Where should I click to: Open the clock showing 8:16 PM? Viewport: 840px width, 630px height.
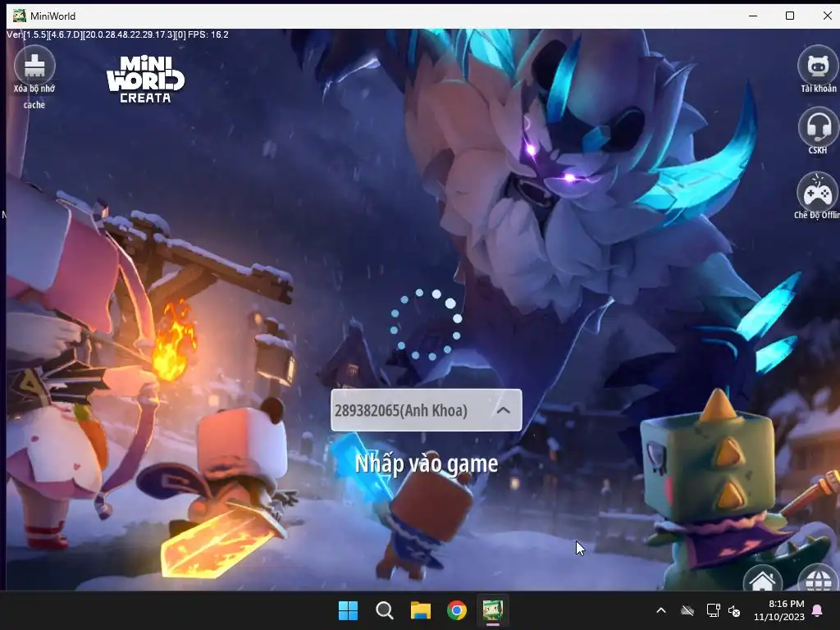[779, 610]
